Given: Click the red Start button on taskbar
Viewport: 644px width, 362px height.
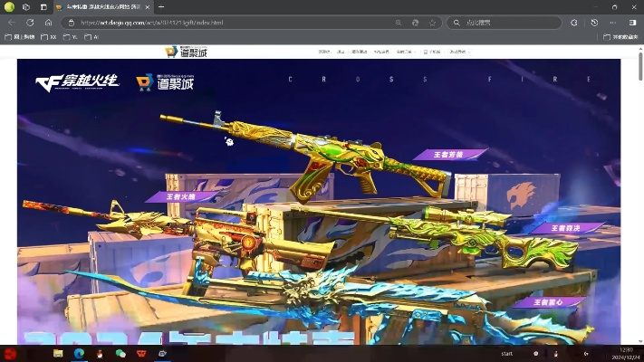Looking at the screenshot, I should tap(10, 353).
